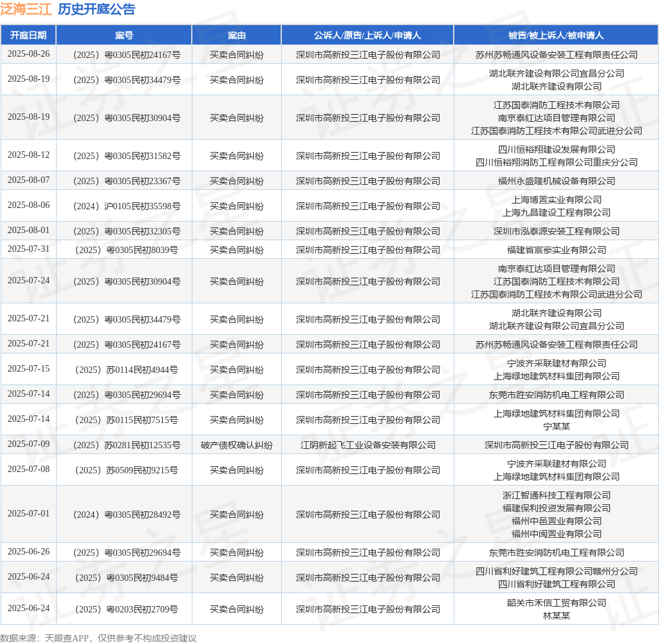Click defendant 浙江智通科技工程有限公司
The image size is (659, 644).
click(x=557, y=495)
